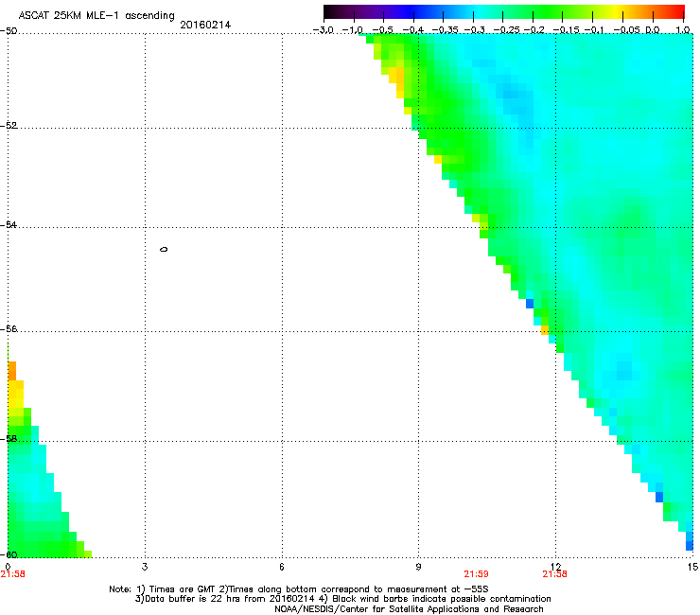Screen dimensions: 700x615
Task: Click the 'Data buffer is 22 hrs' note line
Action: point(342,599)
